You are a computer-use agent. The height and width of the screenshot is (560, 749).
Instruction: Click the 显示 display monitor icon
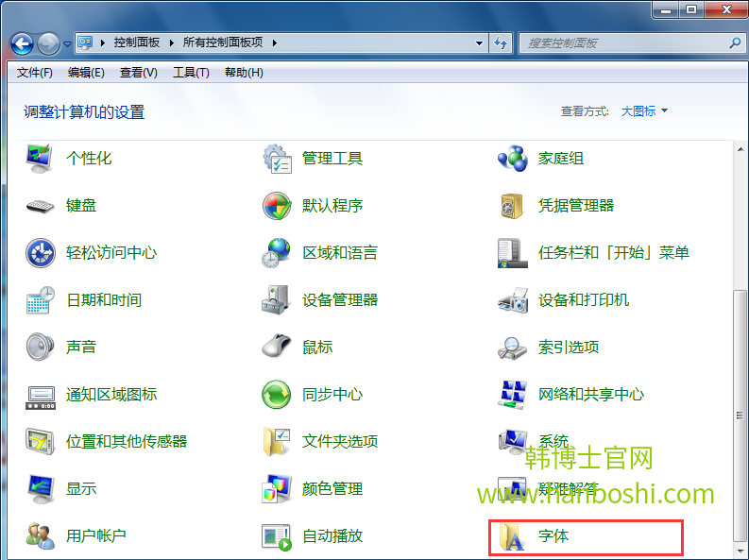pos(40,489)
